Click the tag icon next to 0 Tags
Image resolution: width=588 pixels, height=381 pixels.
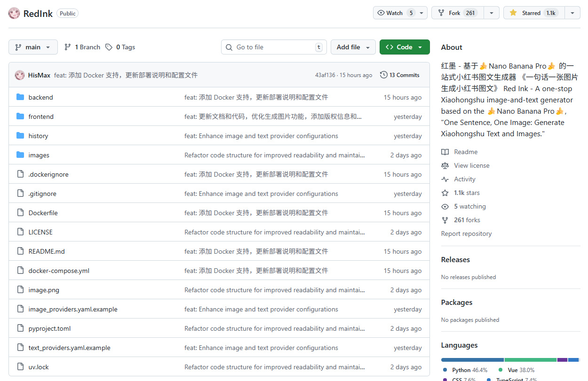(109, 47)
